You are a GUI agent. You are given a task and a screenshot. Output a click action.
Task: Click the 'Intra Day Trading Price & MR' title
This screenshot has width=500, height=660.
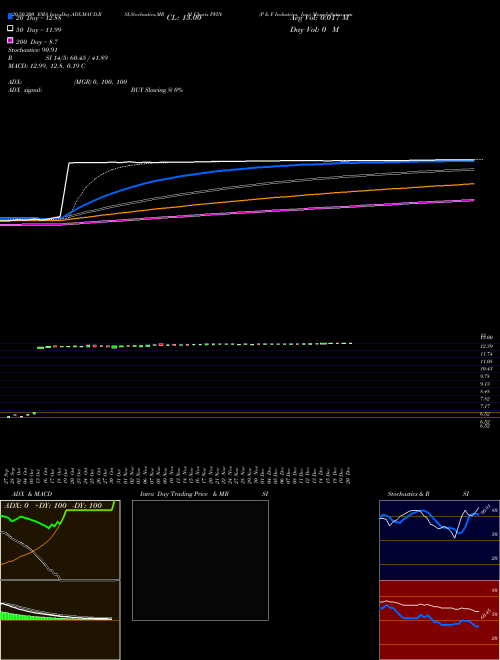pyautogui.click(x=184, y=494)
